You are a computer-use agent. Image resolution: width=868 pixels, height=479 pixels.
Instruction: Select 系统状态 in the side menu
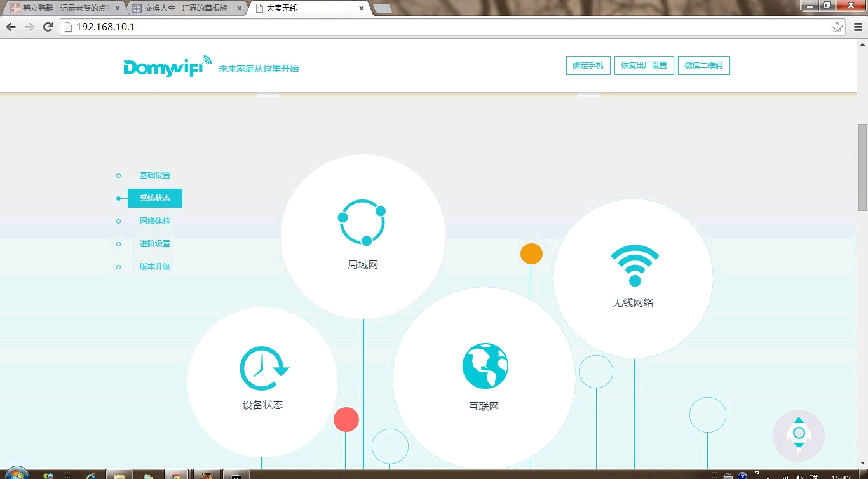click(x=155, y=198)
